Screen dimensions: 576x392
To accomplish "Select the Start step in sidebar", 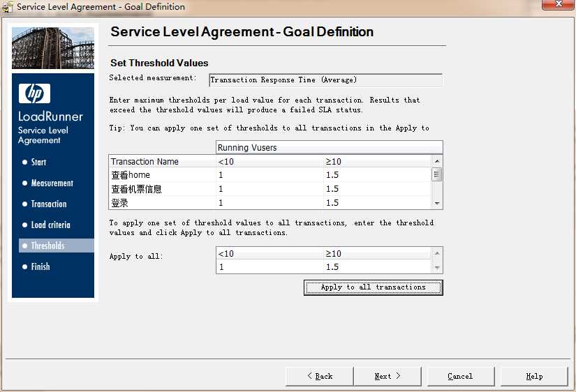I will click(x=38, y=162).
